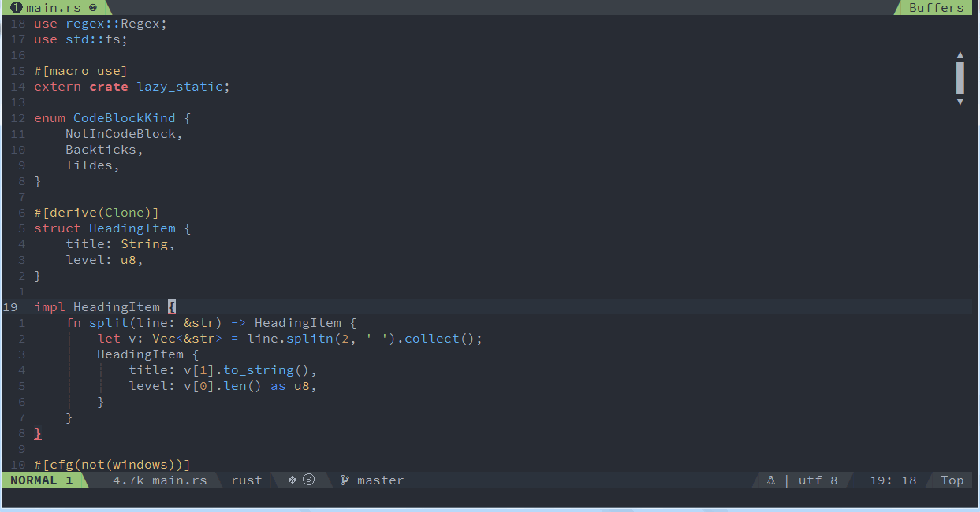Screen dimensions: 980x512
Task: Click the 4.7k main.rs statusline section
Action: tap(152, 480)
